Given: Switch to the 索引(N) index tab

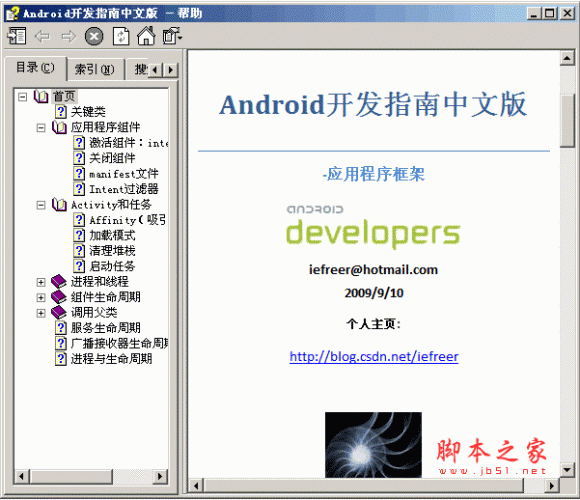Looking at the screenshot, I should (x=95, y=70).
